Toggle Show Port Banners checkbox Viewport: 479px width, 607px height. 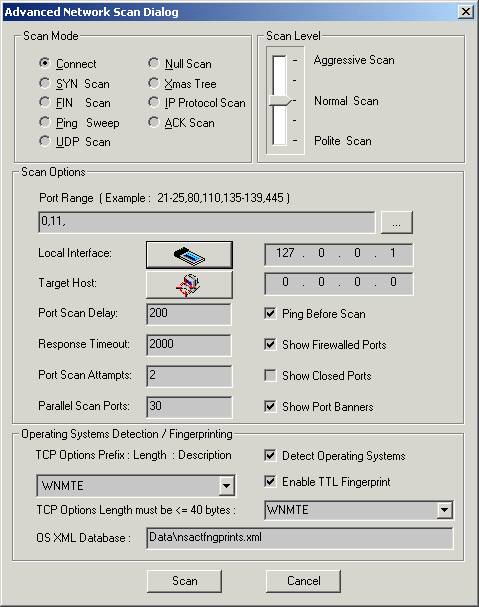[270, 406]
